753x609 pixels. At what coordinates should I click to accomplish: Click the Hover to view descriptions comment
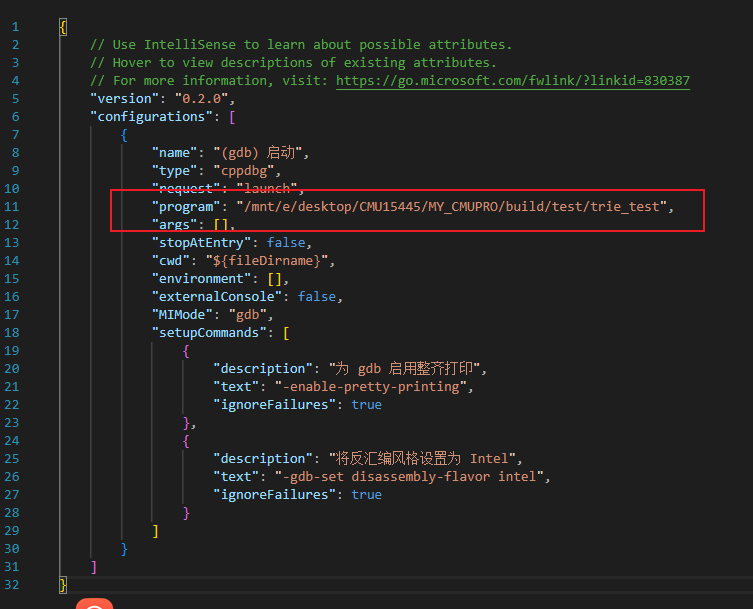pos(293,63)
